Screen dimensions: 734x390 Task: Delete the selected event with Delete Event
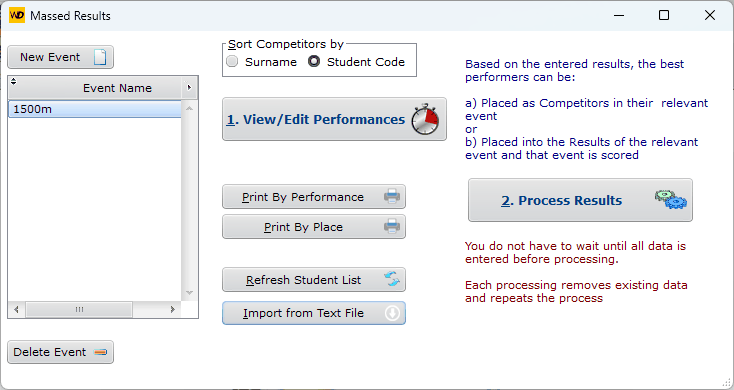(x=60, y=352)
